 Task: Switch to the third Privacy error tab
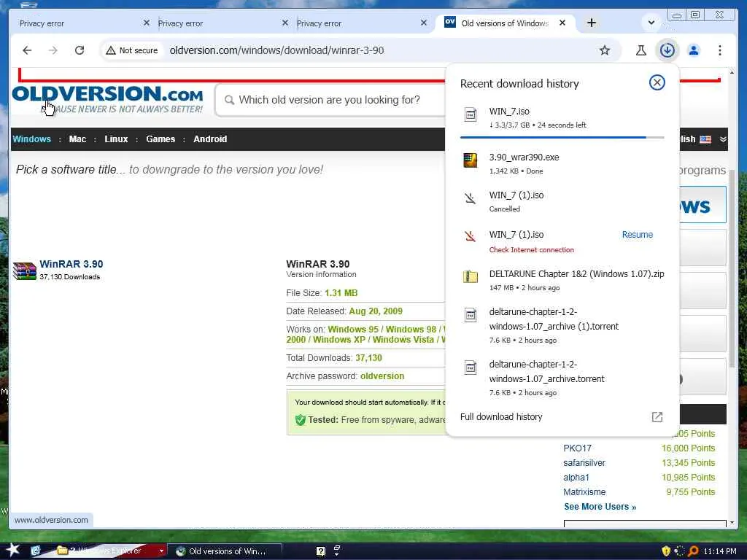click(319, 23)
